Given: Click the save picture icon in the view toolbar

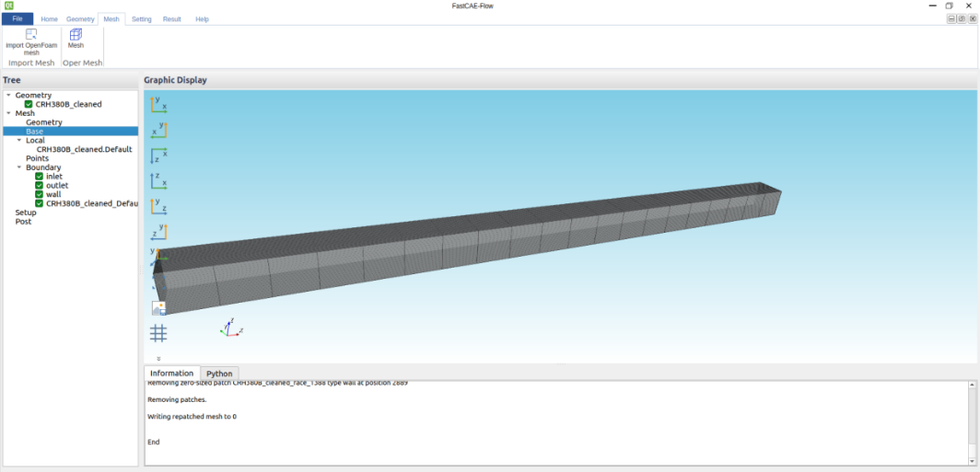Looking at the screenshot, I should click(158, 308).
